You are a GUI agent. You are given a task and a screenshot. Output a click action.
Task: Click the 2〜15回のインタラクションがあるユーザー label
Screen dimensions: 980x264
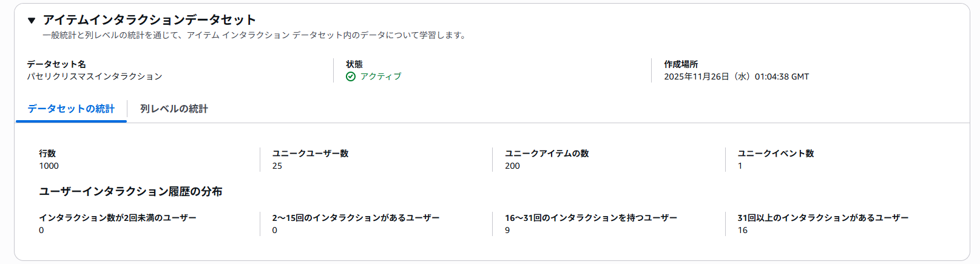pos(356,217)
